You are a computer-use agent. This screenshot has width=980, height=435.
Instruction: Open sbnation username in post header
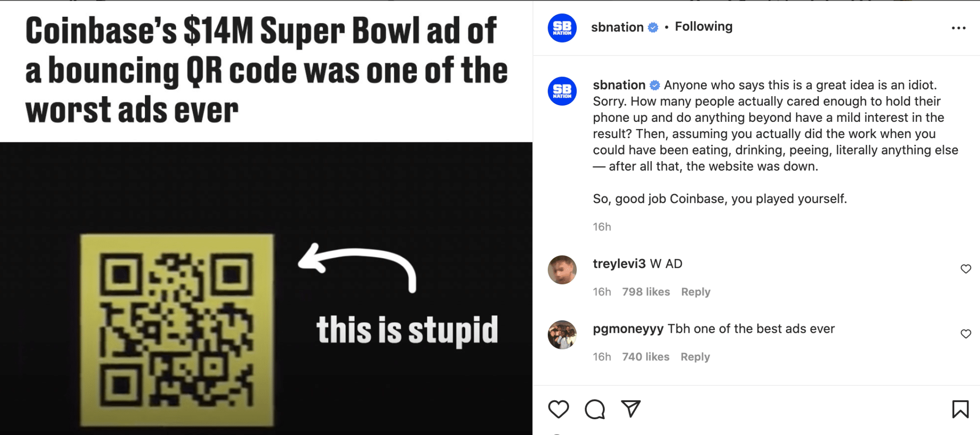pos(617,27)
